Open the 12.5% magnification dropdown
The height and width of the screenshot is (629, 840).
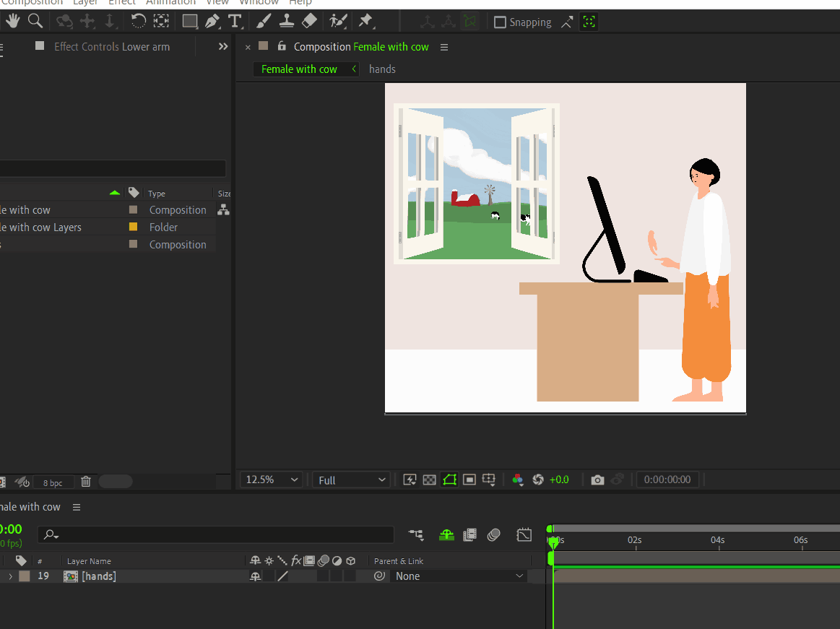271,480
